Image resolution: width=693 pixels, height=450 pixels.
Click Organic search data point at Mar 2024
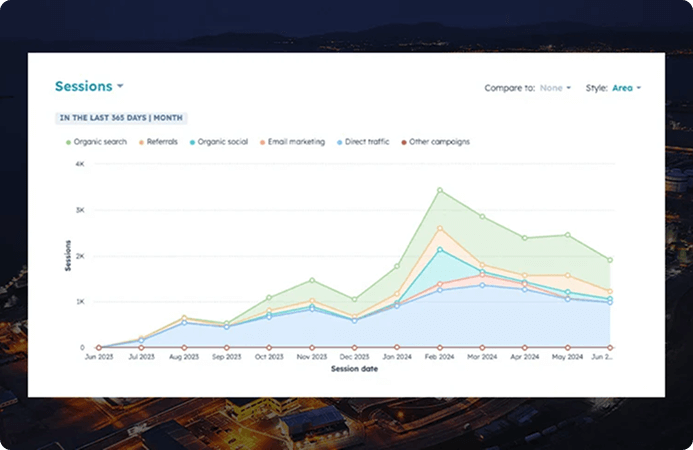click(482, 216)
